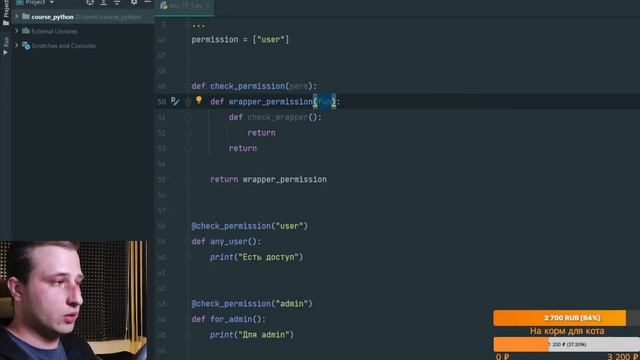Hide the Project panel with minimize icon
640x360 pixels.
tap(147, 2)
